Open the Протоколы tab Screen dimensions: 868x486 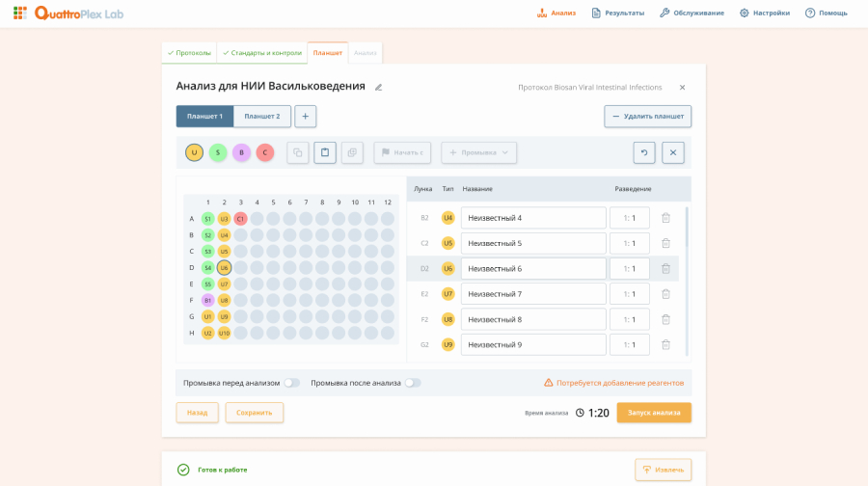click(189, 53)
